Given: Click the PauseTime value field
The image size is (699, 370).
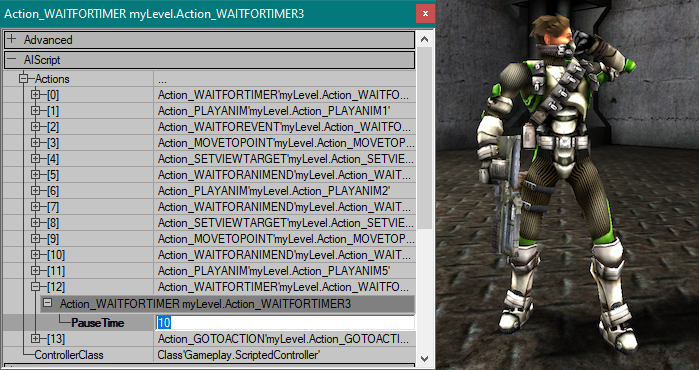Looking at the screenshot, I should click(x=285, y=323).
